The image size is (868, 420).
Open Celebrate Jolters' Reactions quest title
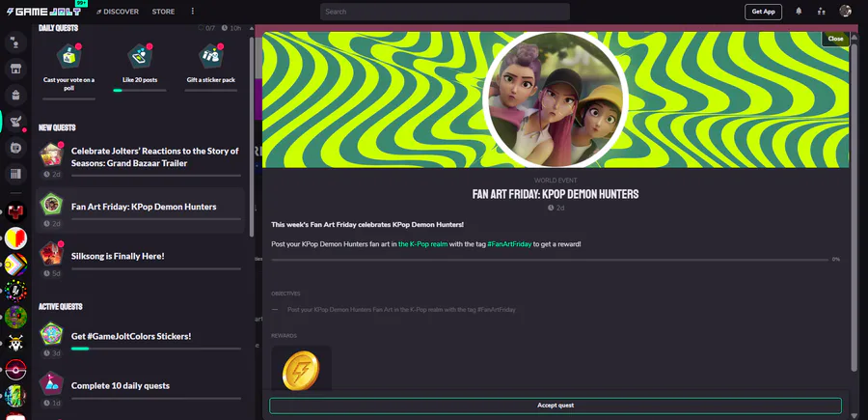click(x=154, y=156)
